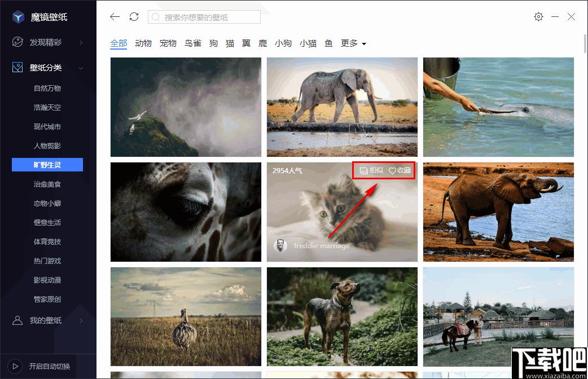The width and height of the screenshot is (588, 379).
Task: Select the highlighted 旷野生灵 category
Action: (x=47, y=165)
